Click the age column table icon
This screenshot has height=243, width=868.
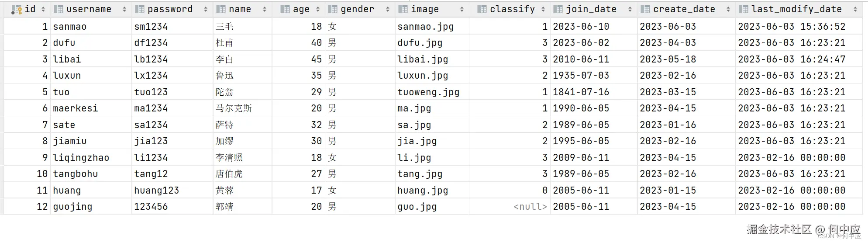(285, 9)
